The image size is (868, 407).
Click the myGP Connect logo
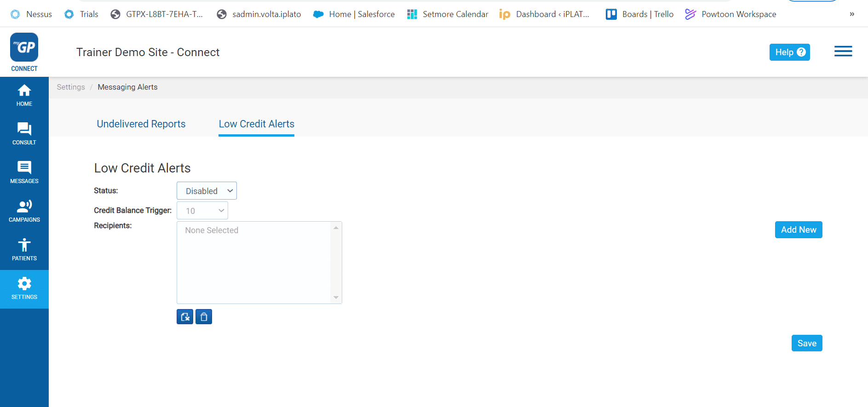click(x=24, y=52)
